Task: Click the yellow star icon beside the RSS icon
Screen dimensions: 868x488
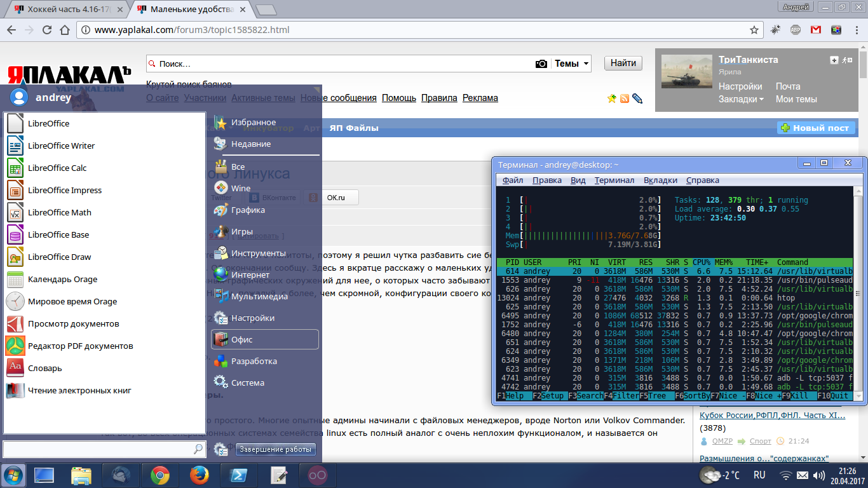Action: pyautogui.click(x=612, y=98)
